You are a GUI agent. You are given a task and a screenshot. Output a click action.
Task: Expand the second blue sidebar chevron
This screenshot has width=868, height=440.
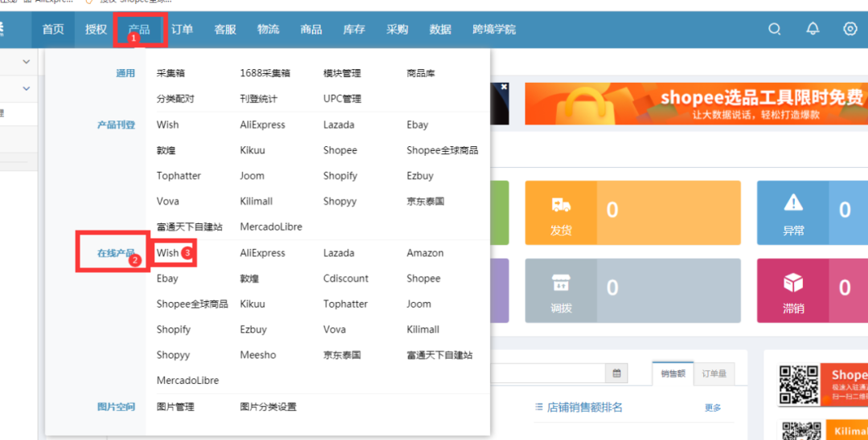point(26,88)
